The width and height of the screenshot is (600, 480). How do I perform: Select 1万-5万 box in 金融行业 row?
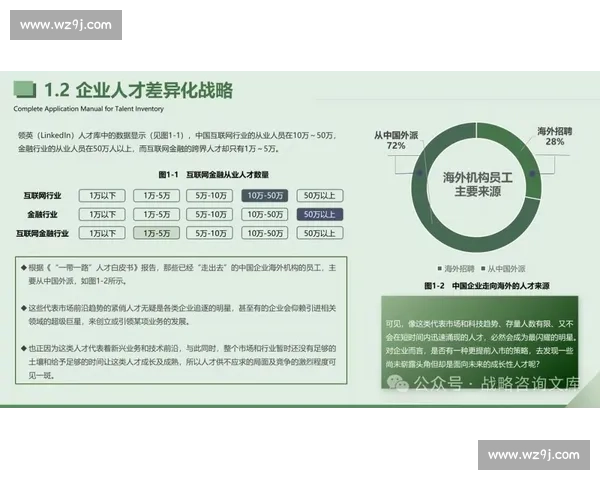coord(157,214)
